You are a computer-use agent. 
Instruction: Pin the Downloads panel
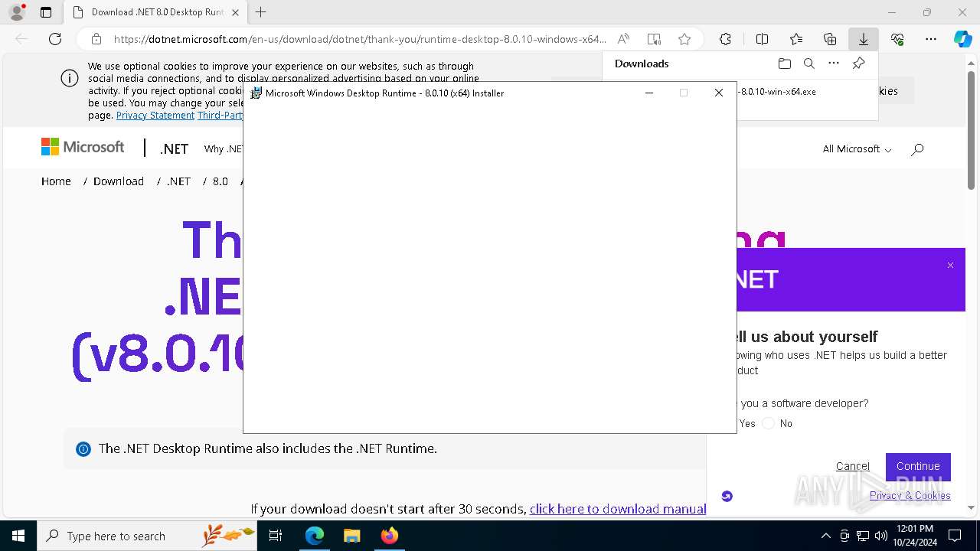(858, 64)
